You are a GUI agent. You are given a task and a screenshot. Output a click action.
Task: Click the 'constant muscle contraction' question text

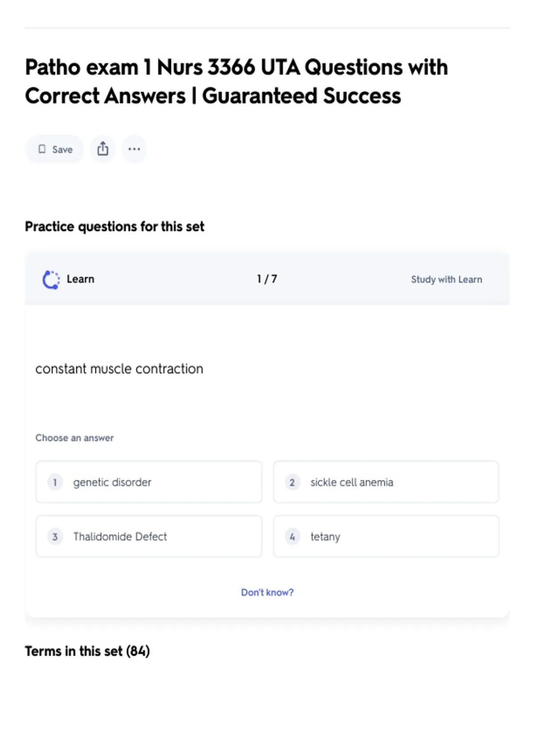click(119, 369)
